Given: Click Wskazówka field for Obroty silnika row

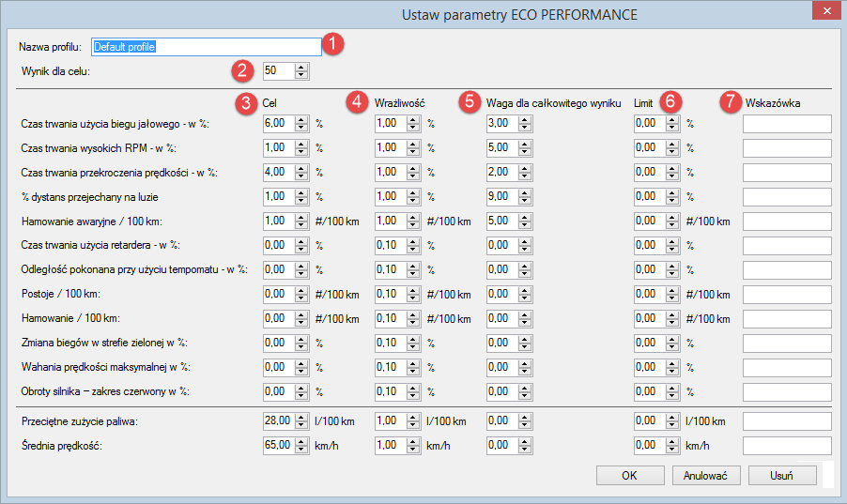Looking at the screenshot, I should [787, 391].
